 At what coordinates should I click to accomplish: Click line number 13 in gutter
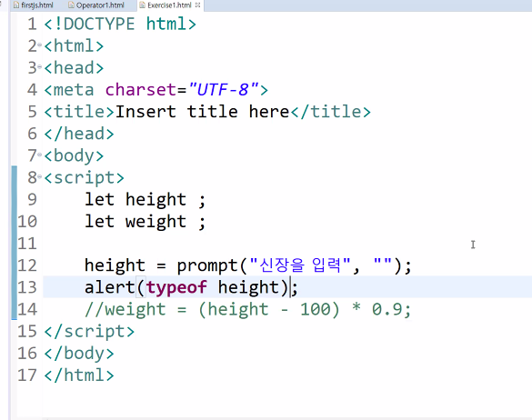[x=27, y=287]
